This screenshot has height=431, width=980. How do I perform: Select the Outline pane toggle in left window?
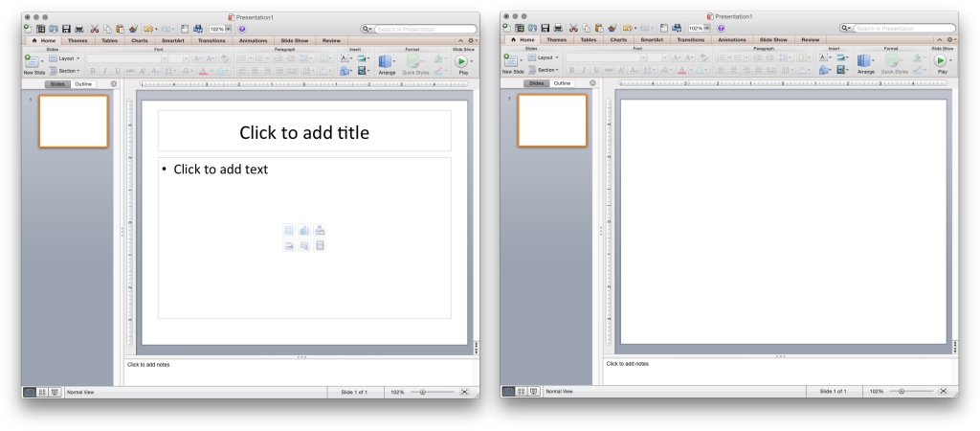[83, 84]
